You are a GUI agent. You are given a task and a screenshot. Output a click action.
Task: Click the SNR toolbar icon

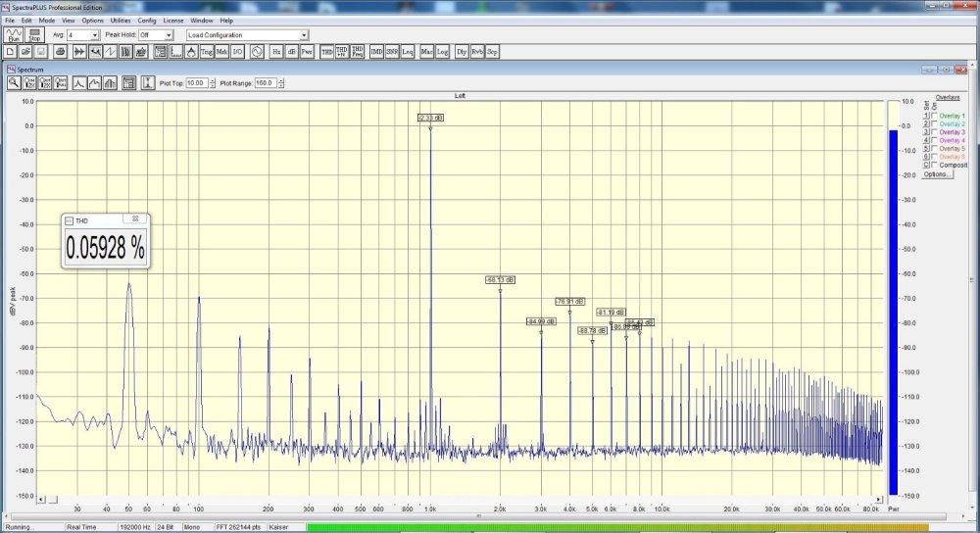pos(392,51)
